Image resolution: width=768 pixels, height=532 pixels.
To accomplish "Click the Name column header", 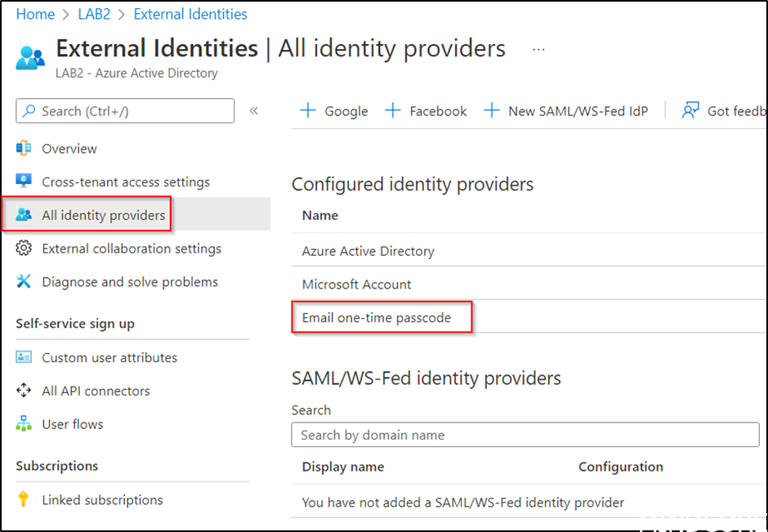I will coord(319,215).
